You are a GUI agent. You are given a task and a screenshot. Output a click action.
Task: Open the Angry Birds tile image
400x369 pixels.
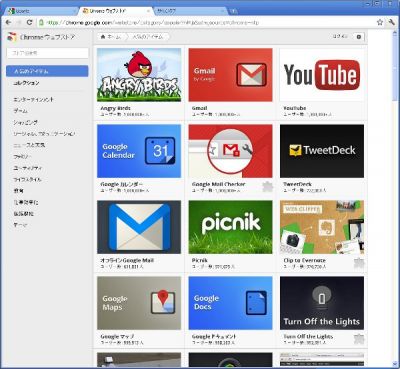click(x=139, y=75)
